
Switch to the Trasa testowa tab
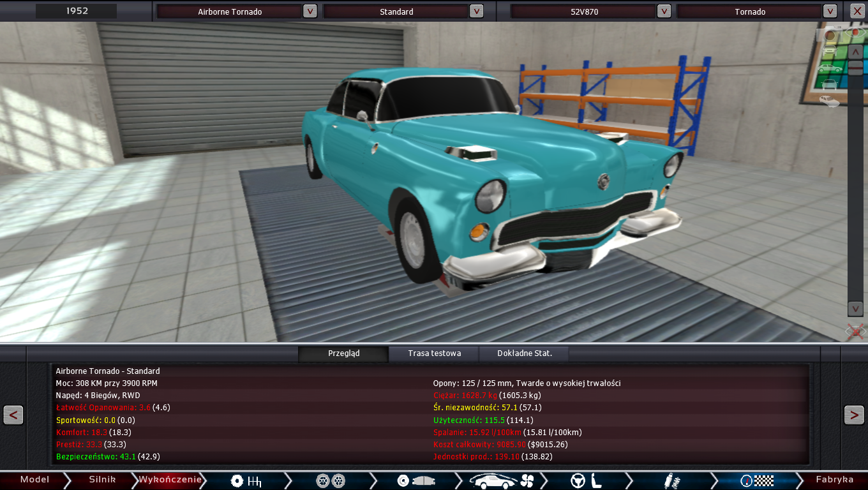coord(434,353)
